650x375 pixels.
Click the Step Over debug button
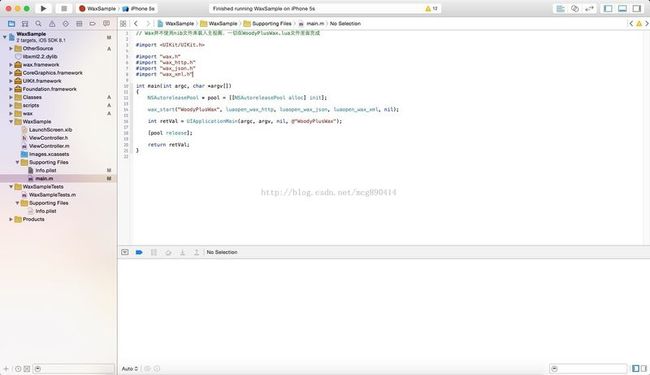coord(168,252)
